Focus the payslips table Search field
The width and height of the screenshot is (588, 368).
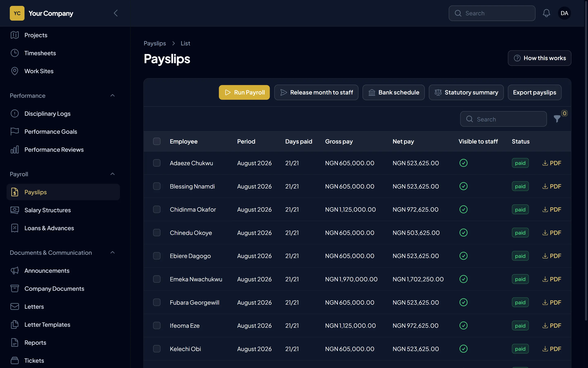tap(503, 119)
